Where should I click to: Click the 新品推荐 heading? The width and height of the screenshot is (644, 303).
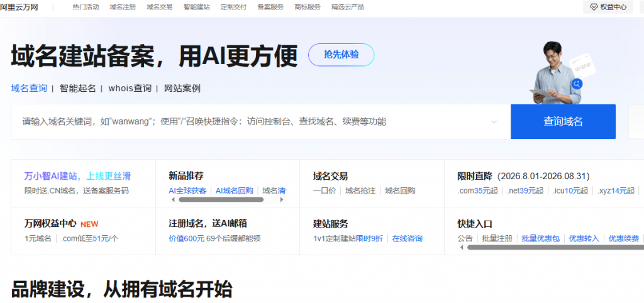pos(186,176)
